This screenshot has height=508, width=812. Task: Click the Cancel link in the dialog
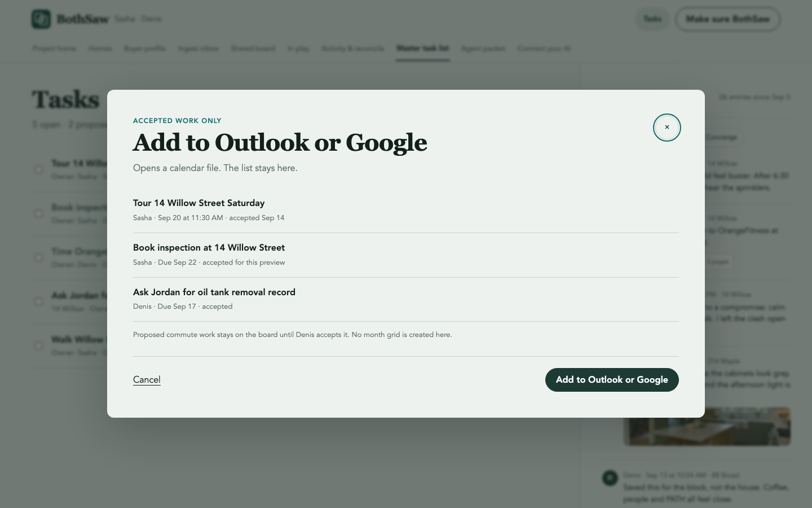point(147,380)
